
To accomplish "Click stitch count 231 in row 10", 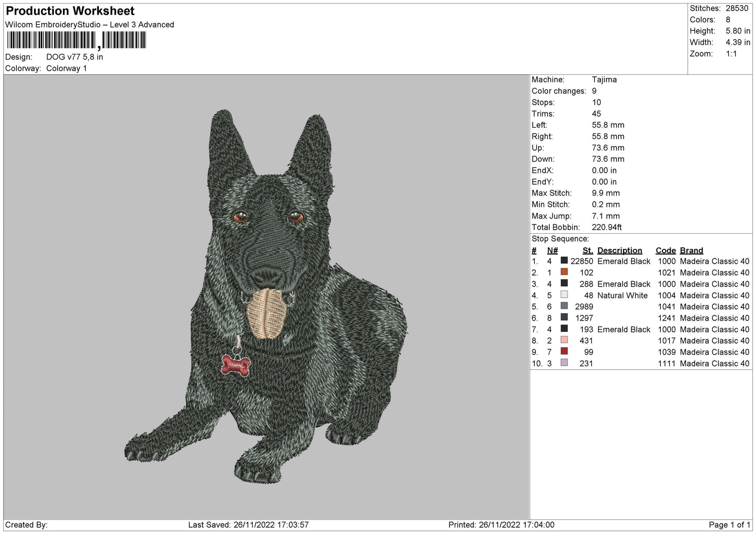I will [x=586, y=364].
